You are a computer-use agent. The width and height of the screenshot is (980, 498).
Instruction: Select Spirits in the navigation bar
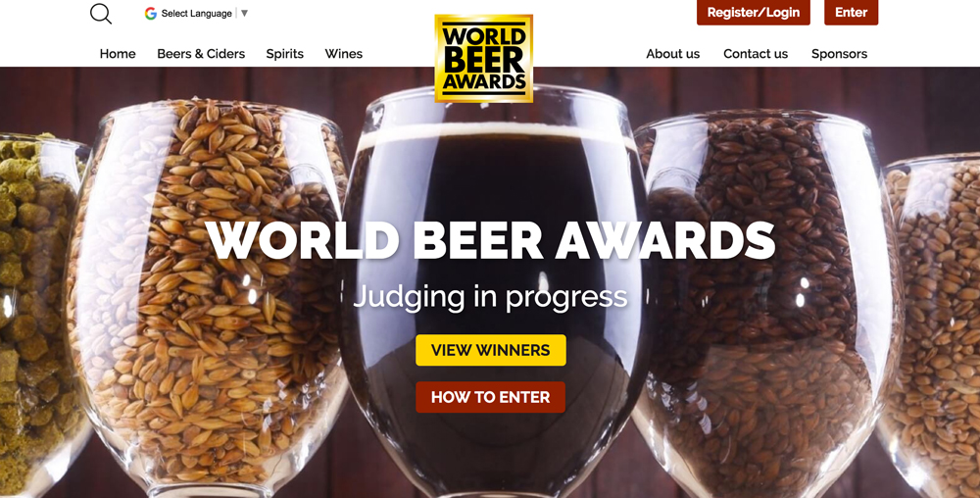284,54
